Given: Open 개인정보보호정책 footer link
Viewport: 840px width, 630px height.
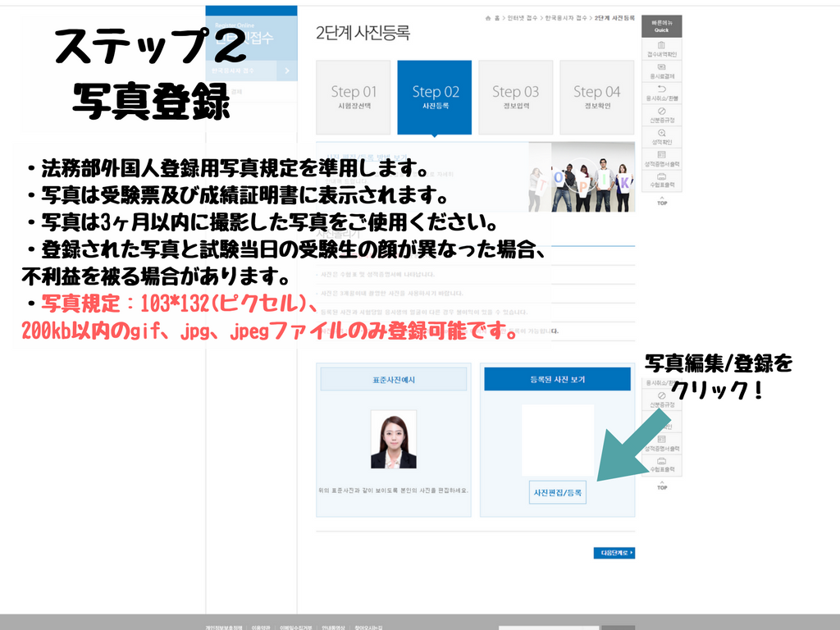Looking at the screenshot, I should [x=223, y=628].
